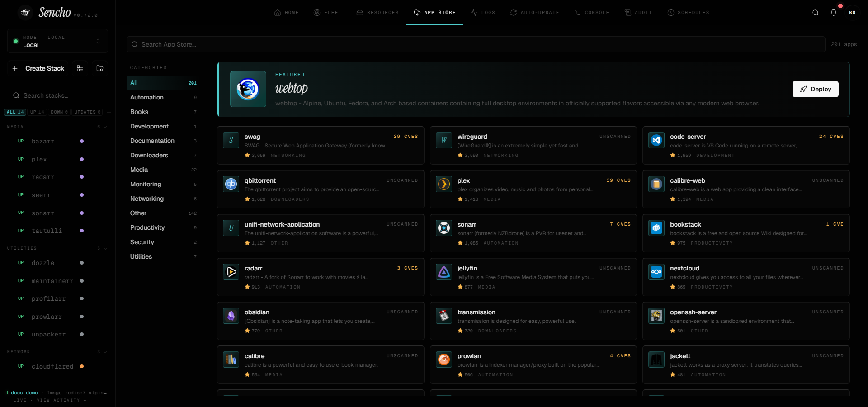The image size is (868, 407).
Task: Select the All category
Action: (164, 83)
